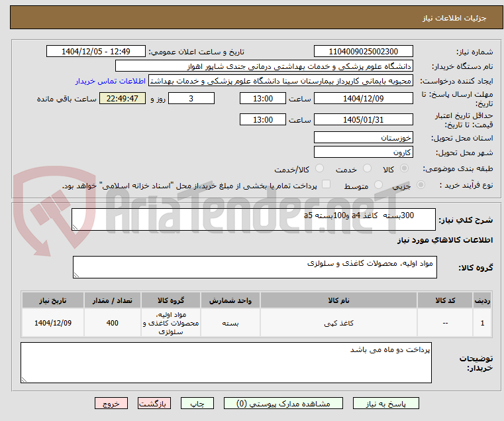Click the کاغذ کپی item cell
Screen dimensions: 504x421
338,323
